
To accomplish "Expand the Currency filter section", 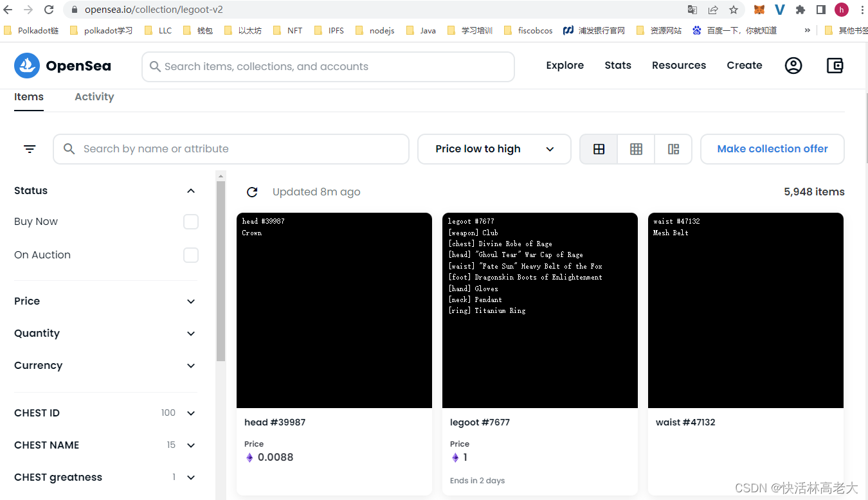I will [x=191, y=366].
